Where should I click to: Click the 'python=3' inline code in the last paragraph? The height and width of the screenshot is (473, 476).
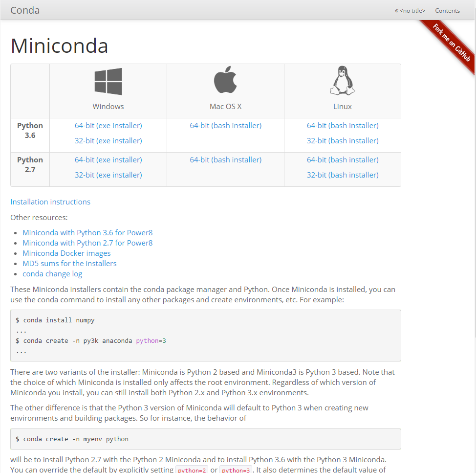tap(236, 470)
